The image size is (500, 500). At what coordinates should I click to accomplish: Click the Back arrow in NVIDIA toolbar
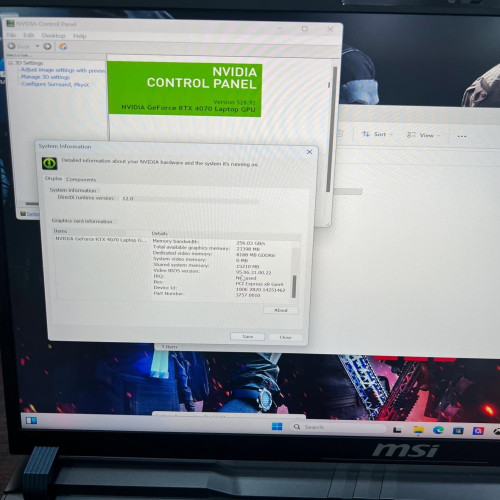coord(12,46)
